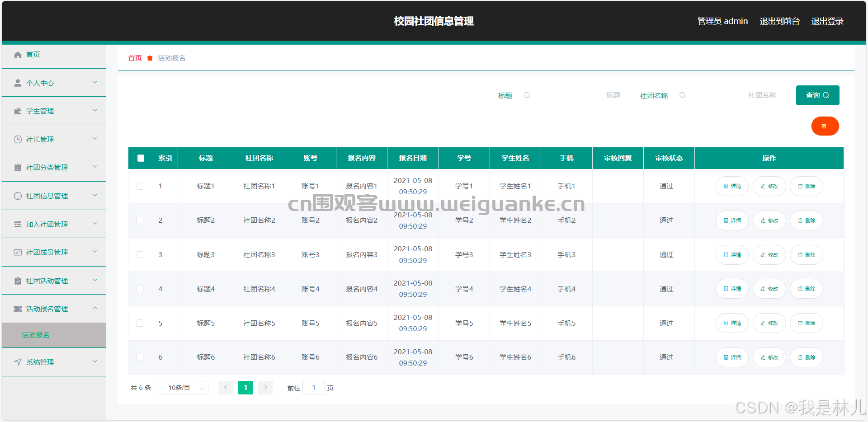This screenshot has height=422, width=868.
Task: Click the go-to page number input
Action: 314,388
